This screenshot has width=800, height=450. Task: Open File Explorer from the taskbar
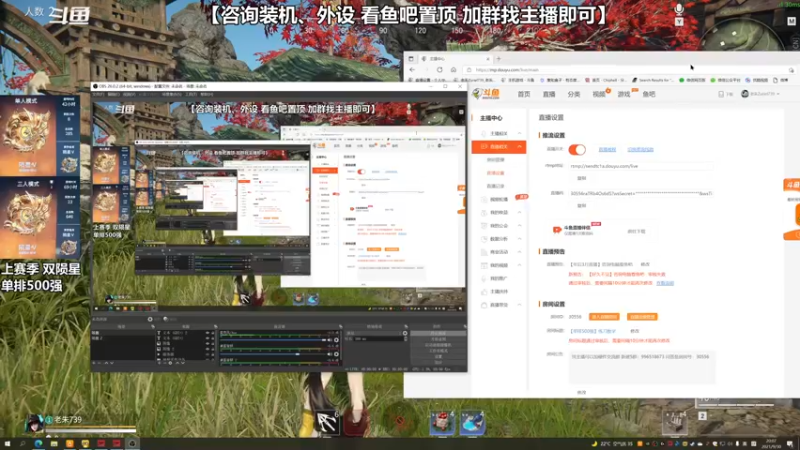click(x=54, y=444)
